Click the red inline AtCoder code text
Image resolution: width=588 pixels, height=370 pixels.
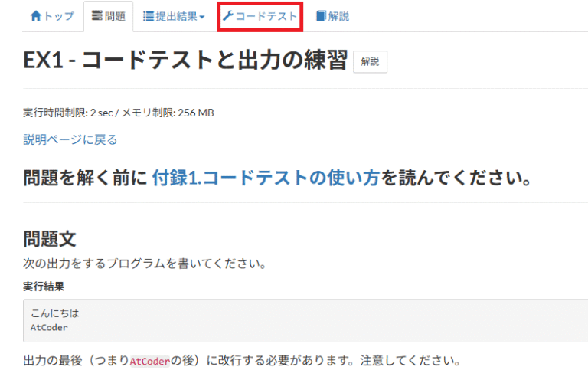150,361
